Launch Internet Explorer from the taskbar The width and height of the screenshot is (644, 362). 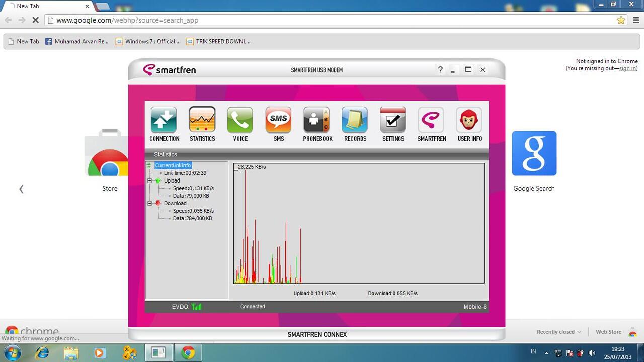[42, 352]
